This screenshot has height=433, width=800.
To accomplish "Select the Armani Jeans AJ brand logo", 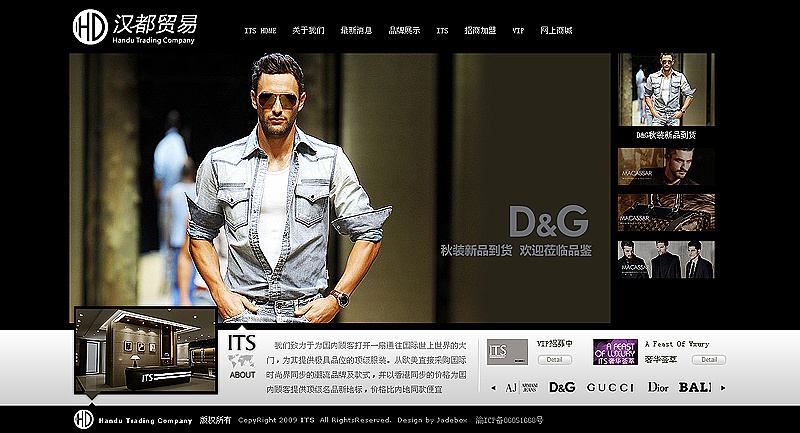I will coord(521,388).
